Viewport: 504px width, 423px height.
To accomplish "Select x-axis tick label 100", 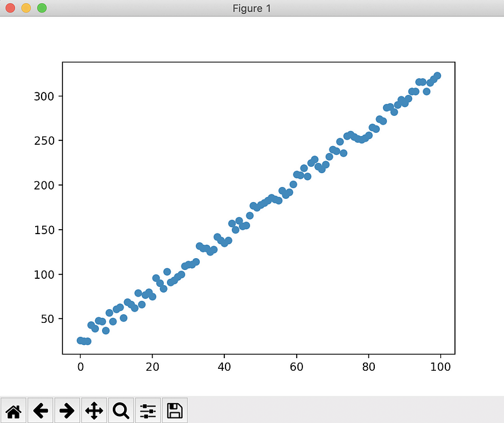I will (440, 368).
